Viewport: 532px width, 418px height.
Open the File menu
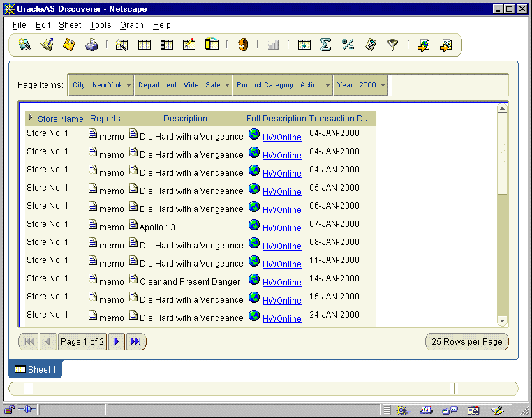tap(20, 25)
